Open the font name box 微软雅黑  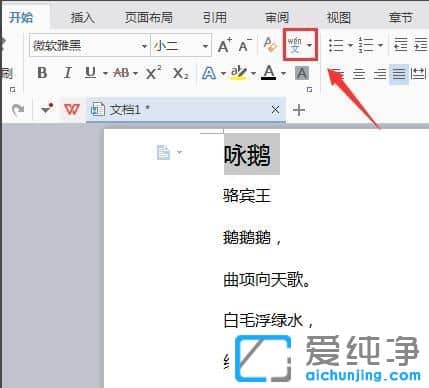(x=89, y=45)
